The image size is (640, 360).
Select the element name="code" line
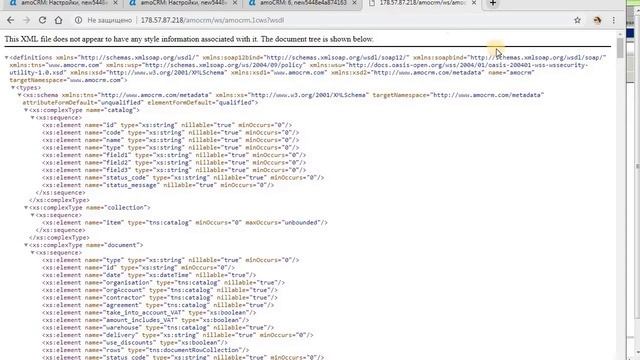tap(171, 133)
